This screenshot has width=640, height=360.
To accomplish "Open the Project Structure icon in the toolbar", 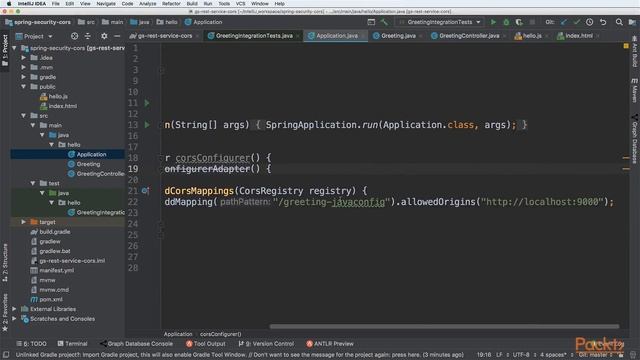I will [x=632, y=22].
